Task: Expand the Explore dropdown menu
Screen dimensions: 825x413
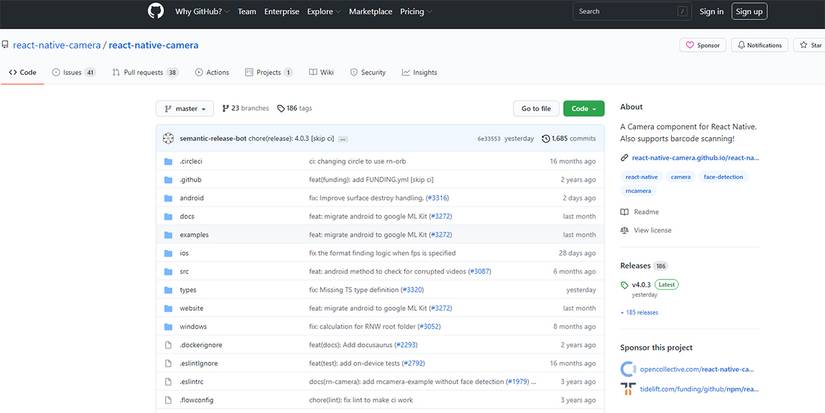Action: pyautogui.click(x=324, y=12)
